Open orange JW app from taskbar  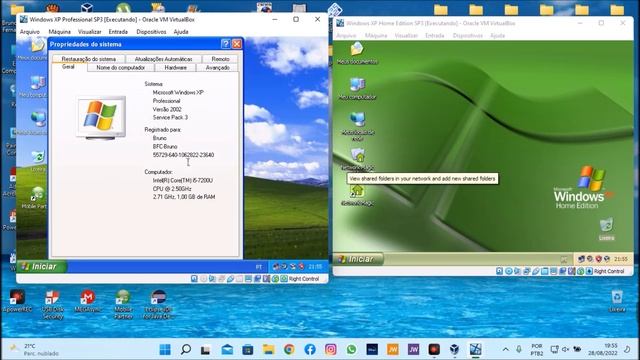click(x=393, y=349)
